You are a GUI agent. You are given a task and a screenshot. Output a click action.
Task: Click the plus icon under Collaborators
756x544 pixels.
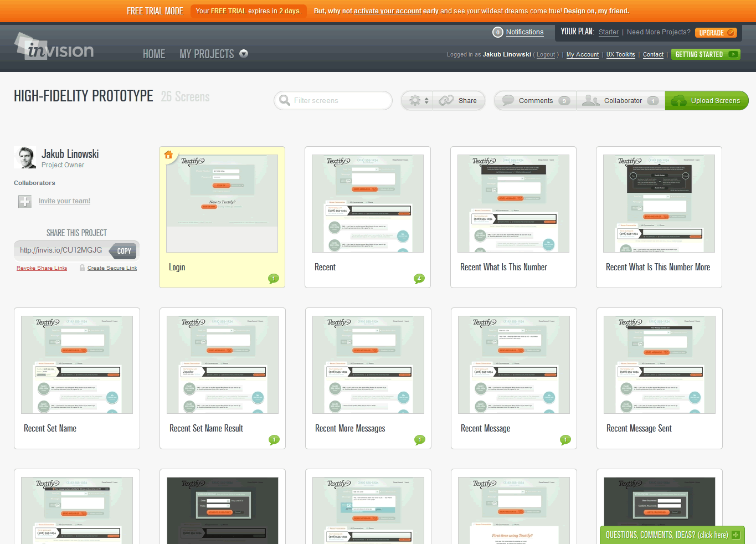[24, 202]
